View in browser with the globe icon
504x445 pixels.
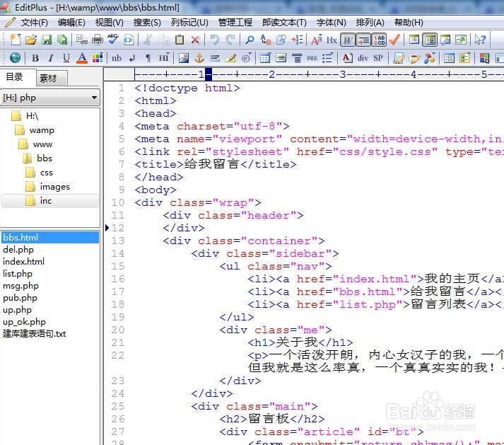point(15,58)
